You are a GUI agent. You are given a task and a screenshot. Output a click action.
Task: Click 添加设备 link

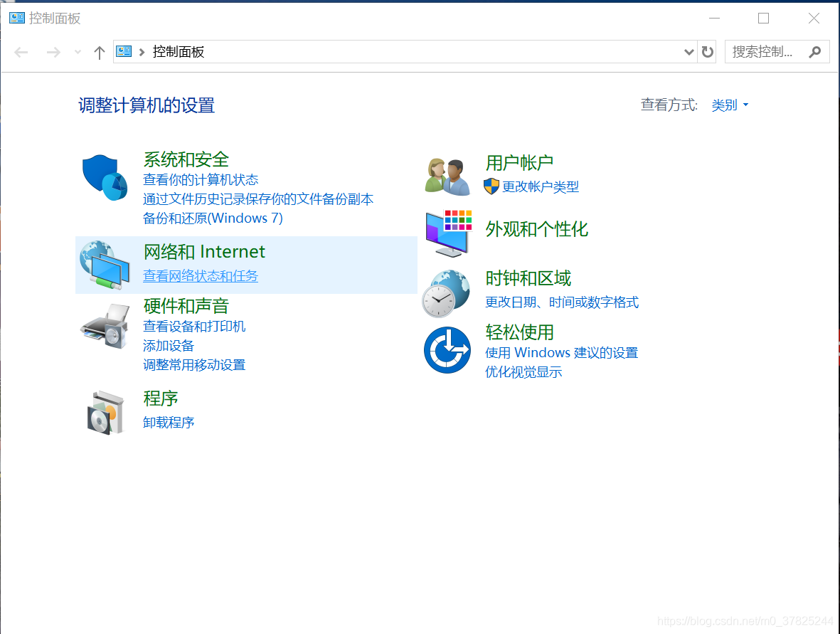pyautogui.click(x=169, y=345)
